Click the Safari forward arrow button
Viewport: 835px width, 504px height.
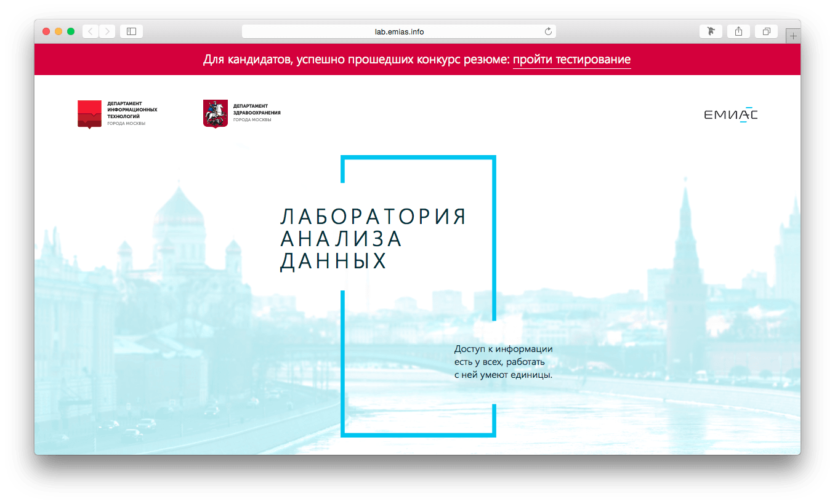coord(107,31)
